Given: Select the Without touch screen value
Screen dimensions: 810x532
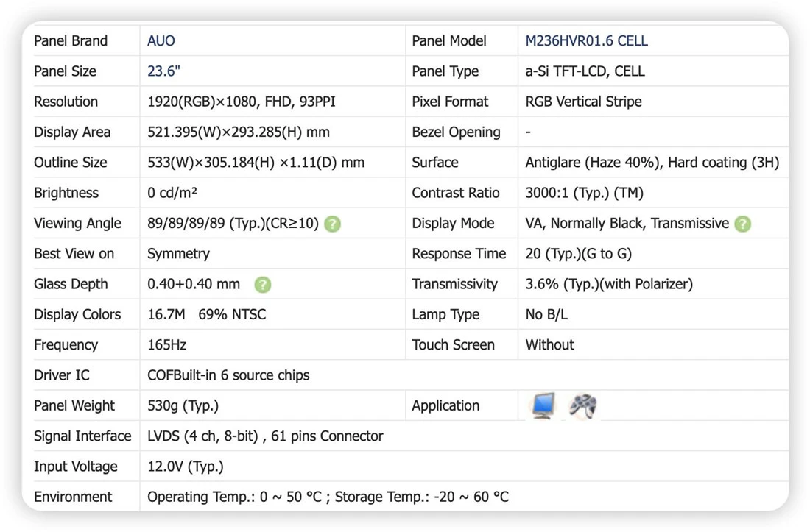Looking at the screenshot, I should pyautogui.click(x=549, y=345).
